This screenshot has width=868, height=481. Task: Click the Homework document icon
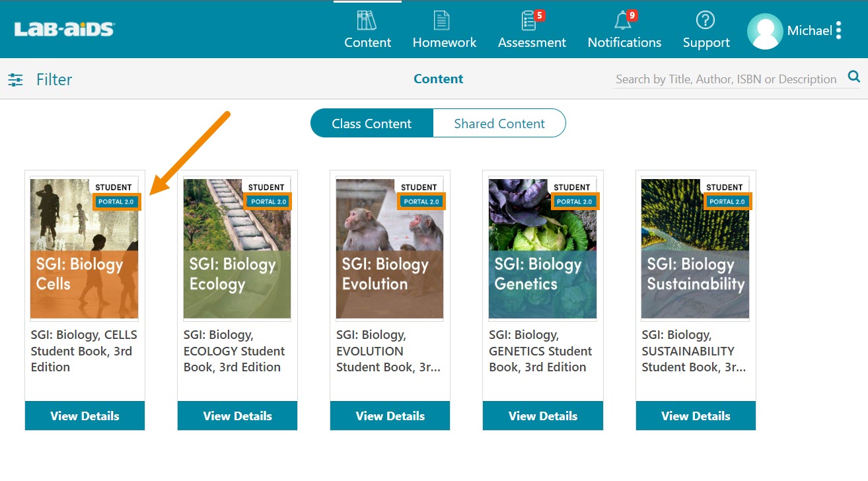click(x=442, y=21)
